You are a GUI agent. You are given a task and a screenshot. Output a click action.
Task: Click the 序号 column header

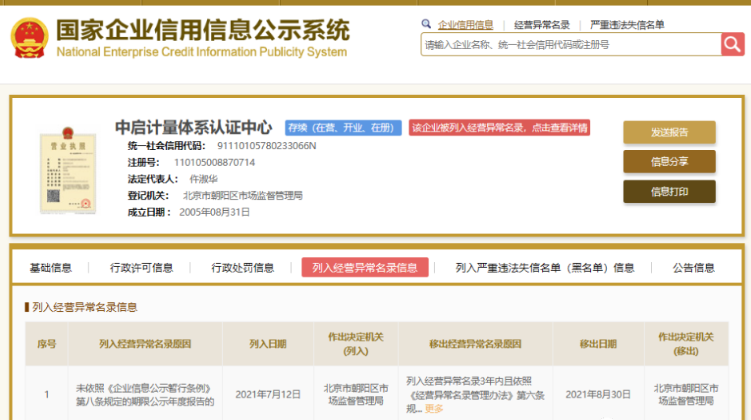(46, 344)
